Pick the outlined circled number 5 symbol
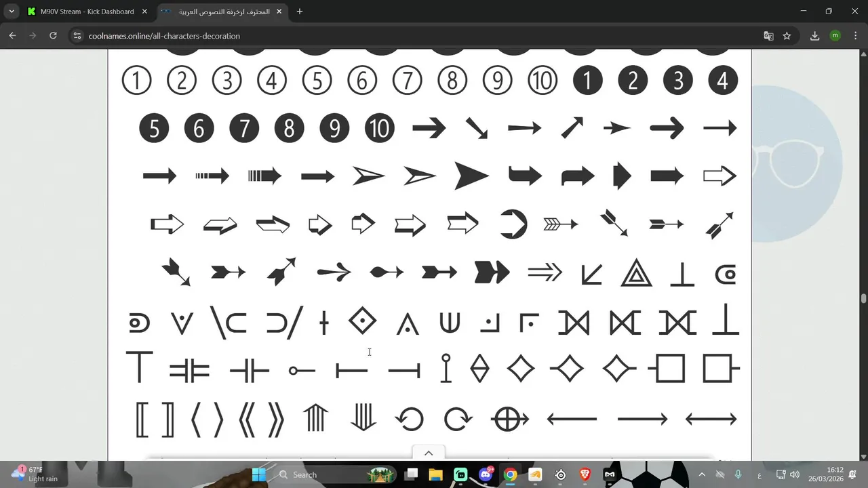868x488 pixels. [317, 81]
